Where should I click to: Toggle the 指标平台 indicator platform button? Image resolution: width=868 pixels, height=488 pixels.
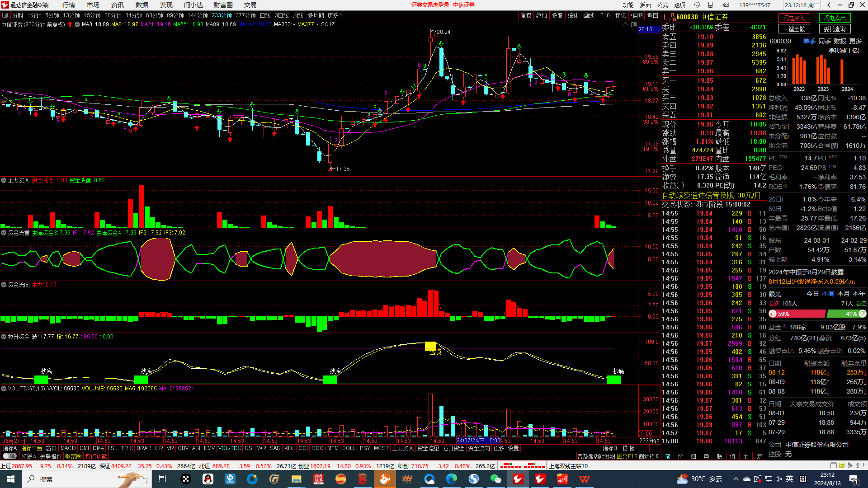[31, 448]
